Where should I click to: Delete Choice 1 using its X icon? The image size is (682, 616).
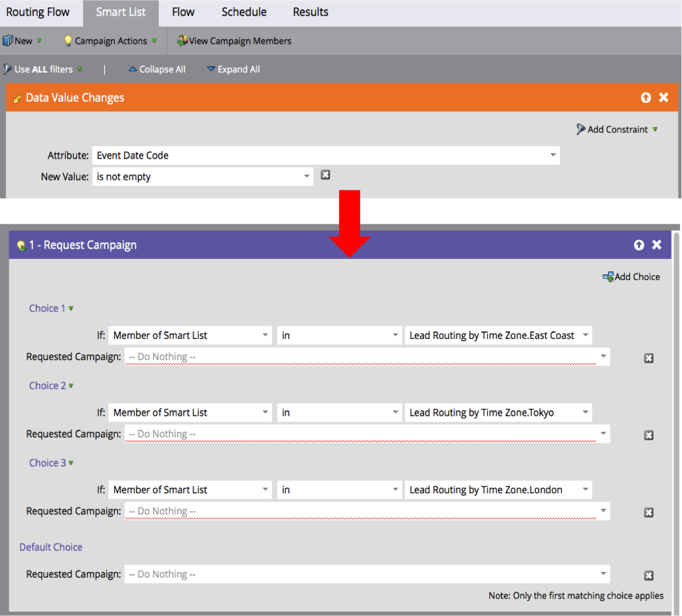tap(649, 358)
